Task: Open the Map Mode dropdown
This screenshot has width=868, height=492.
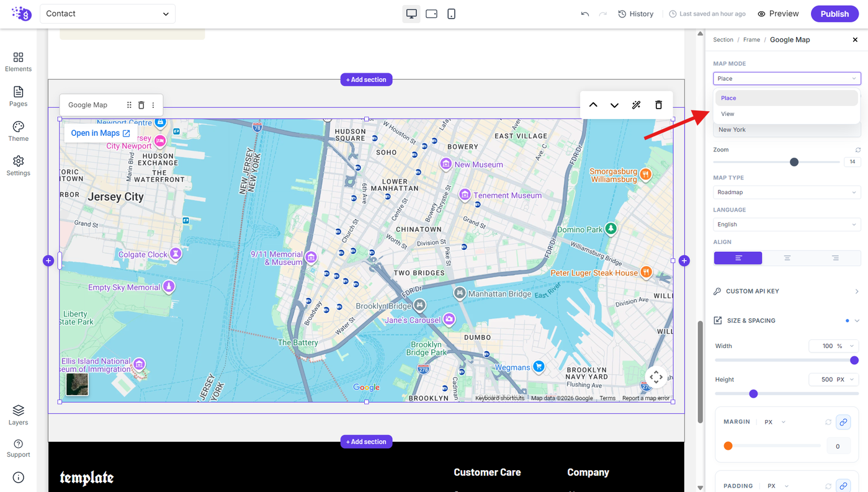Action: pos(787,79)
